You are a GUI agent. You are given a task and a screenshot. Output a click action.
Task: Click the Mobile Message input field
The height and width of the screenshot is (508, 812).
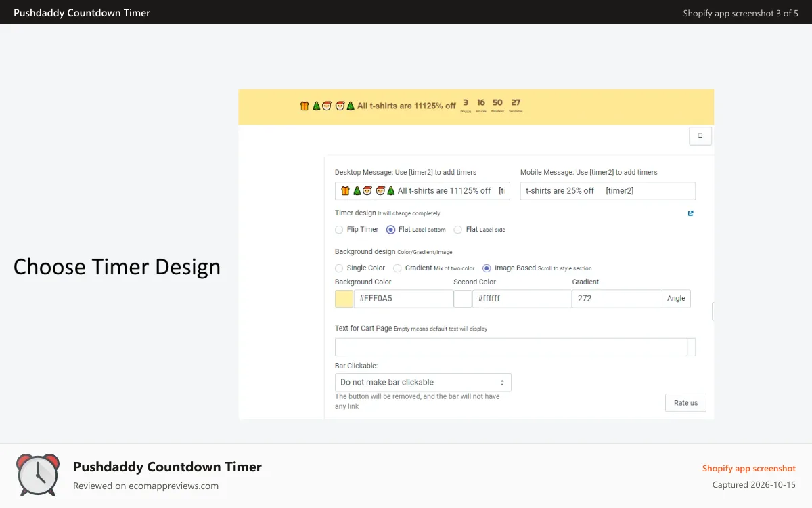(608, 191)
